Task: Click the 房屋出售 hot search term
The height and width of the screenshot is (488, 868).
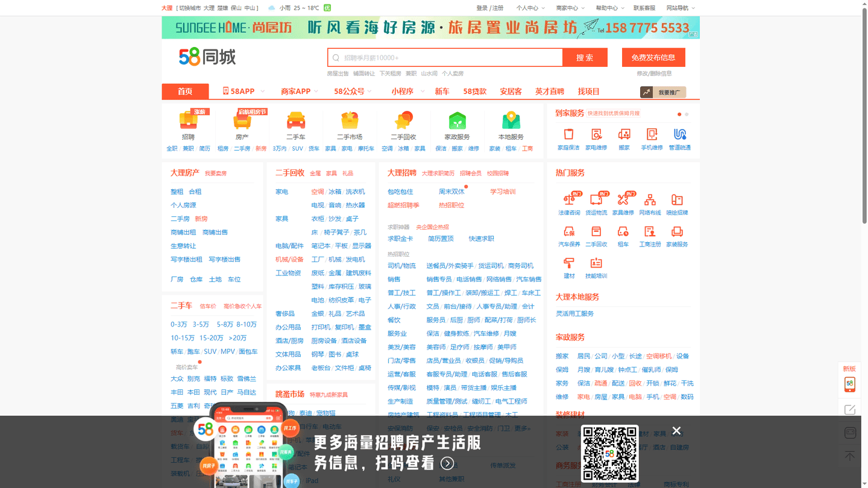Action: click(x=338, y=74)
